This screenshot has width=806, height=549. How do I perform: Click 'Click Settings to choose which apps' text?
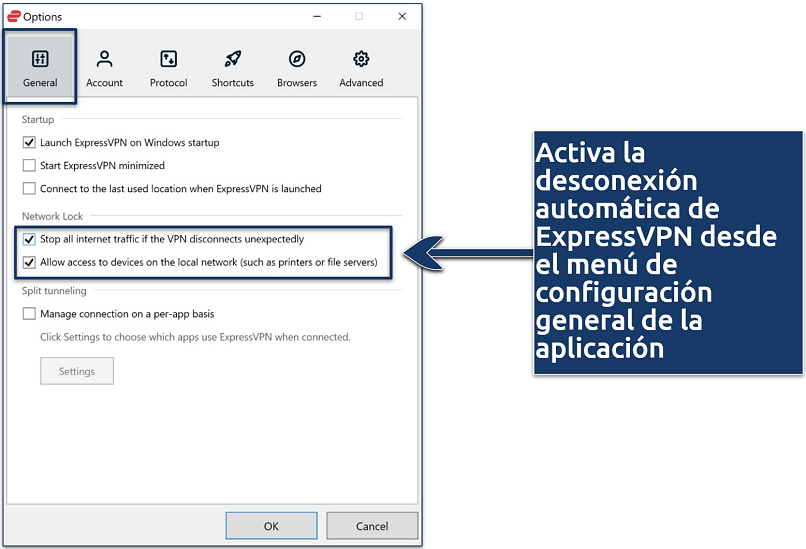point(195,337)
